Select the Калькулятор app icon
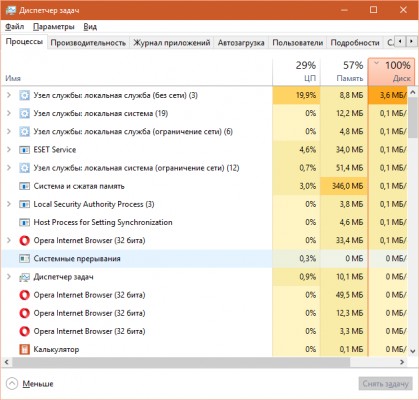The image size is (419, 400). click(24, 349)
